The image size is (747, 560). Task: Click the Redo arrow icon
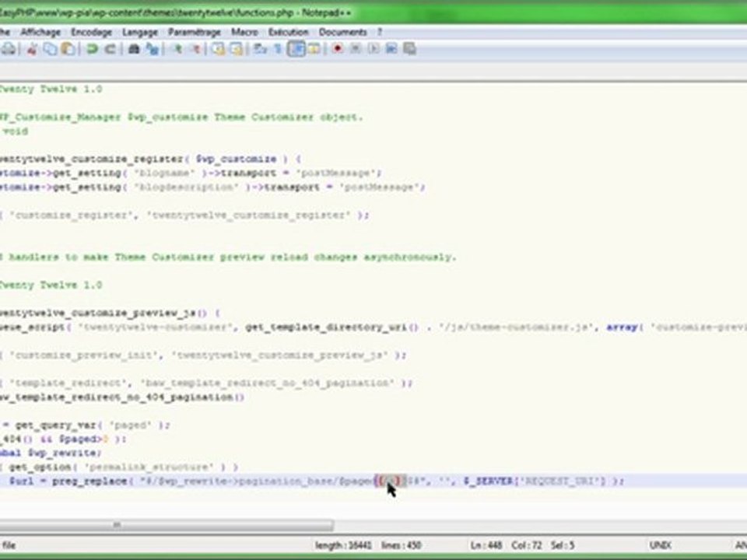pyautogui.click(x=110, y=48)
